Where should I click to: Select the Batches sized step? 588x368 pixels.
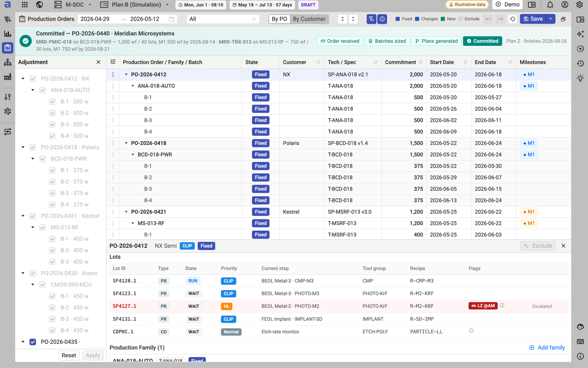point(387,41)
